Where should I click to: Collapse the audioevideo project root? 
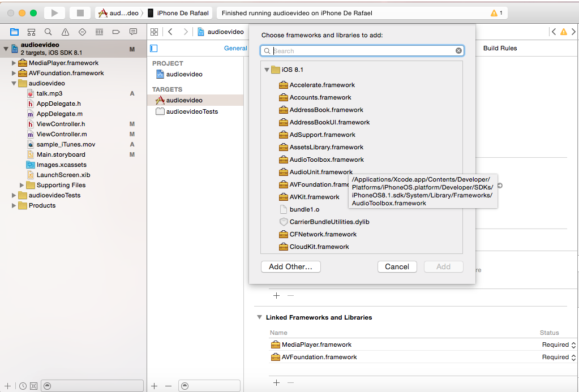pos(6,49)
